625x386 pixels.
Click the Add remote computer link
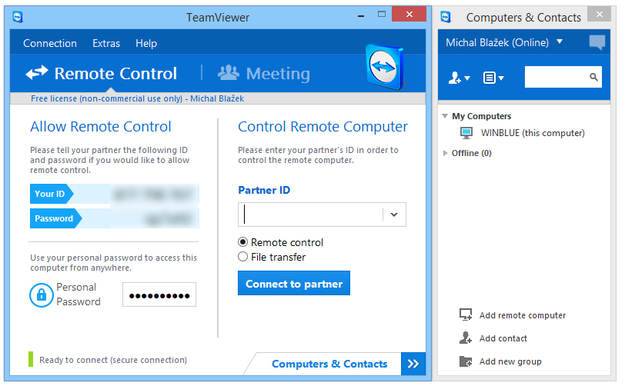point(522,315)
